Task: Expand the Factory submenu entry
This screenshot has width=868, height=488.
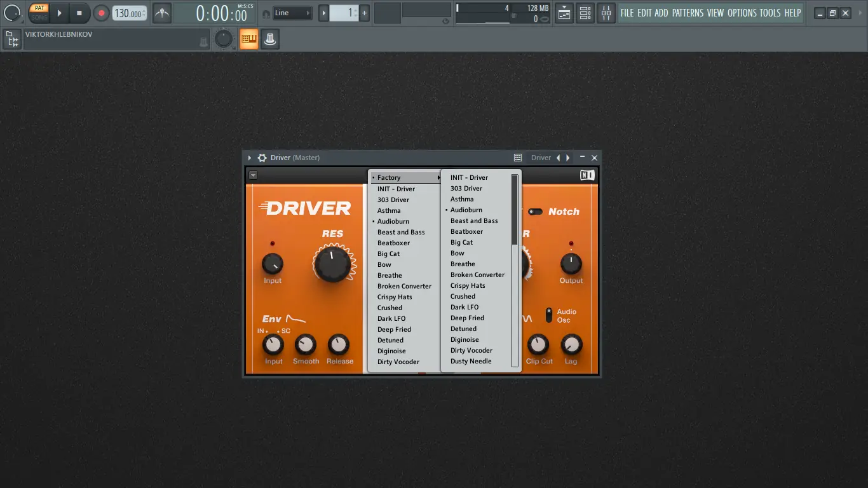Action: click(x=404, y=178)
